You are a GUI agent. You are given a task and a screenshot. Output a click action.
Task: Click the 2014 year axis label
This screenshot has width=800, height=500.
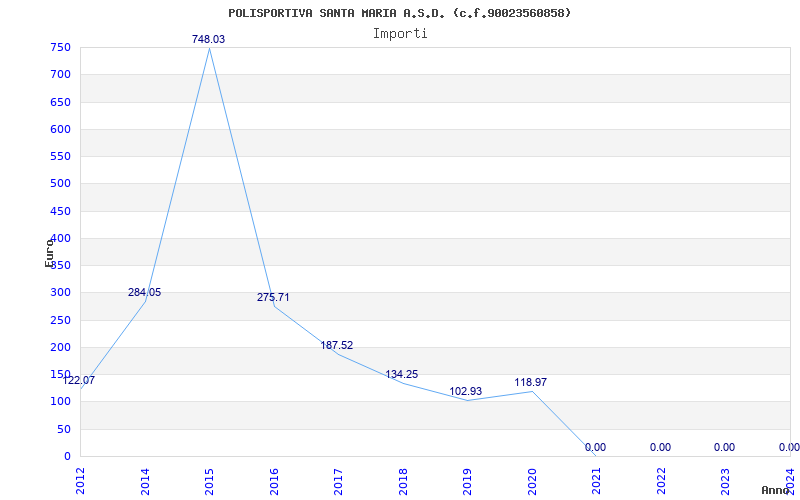click(145, 481)
